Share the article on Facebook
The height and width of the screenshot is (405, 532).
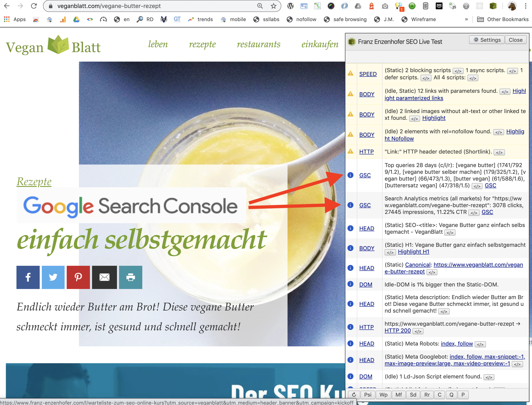[x=28, y=277]
